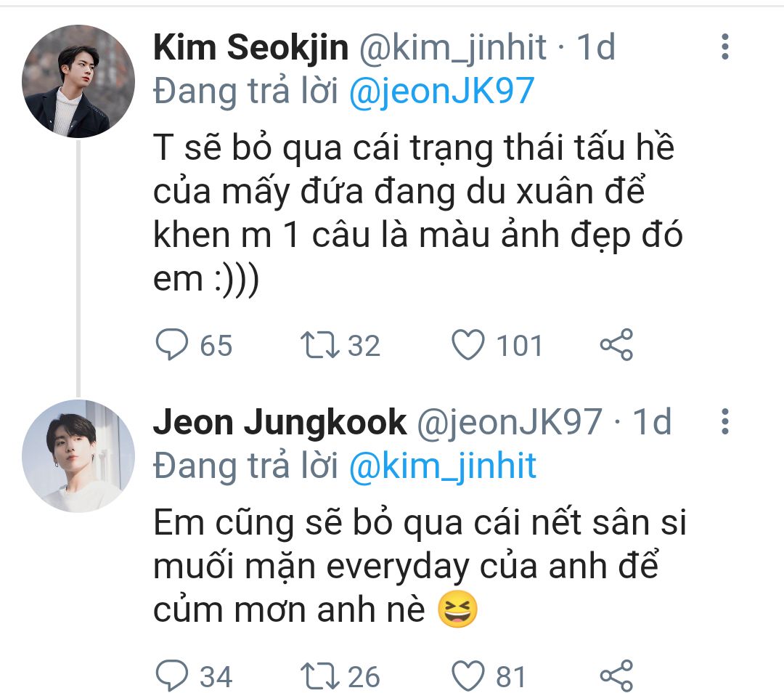Follow the @jeonJK97 mention link
Viewport: 784px width, 693px height.
click(x=442, y=91)
